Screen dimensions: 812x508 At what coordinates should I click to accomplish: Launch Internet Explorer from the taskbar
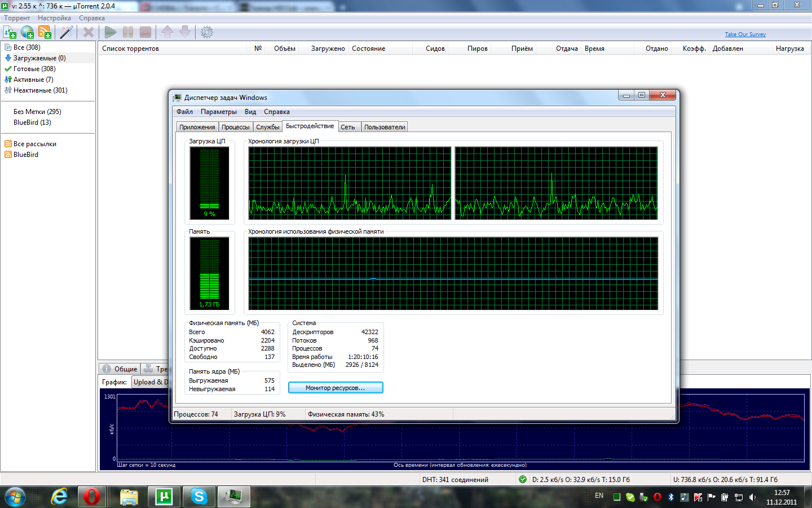pos(59,497)
